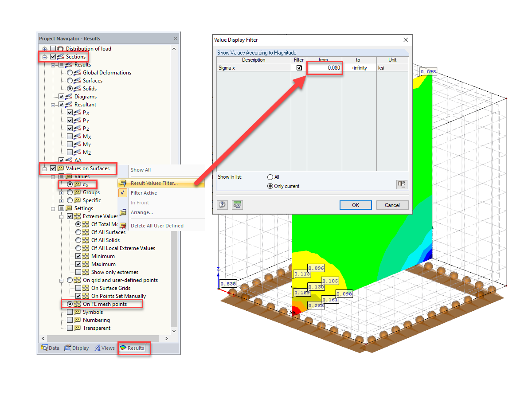
Task: Click the Solids result icon
Action: (x=78, y=89)
